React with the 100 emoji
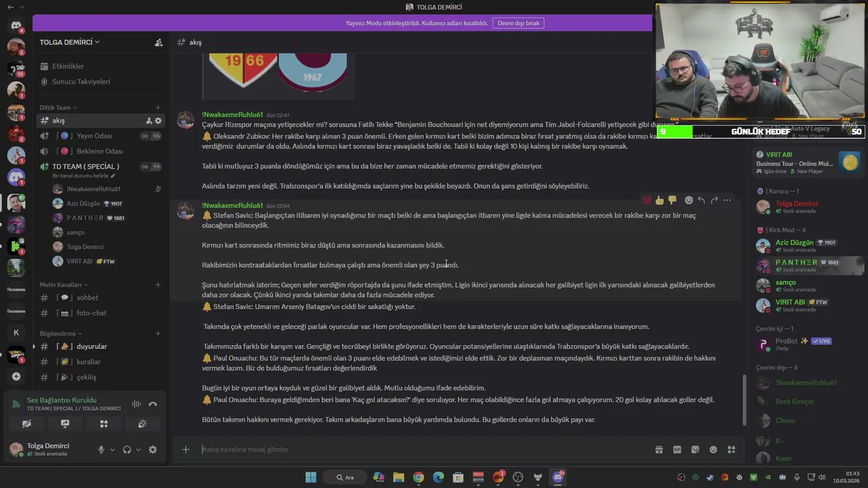The width and height of the screenshot is (868, 488). coord(647,200)
